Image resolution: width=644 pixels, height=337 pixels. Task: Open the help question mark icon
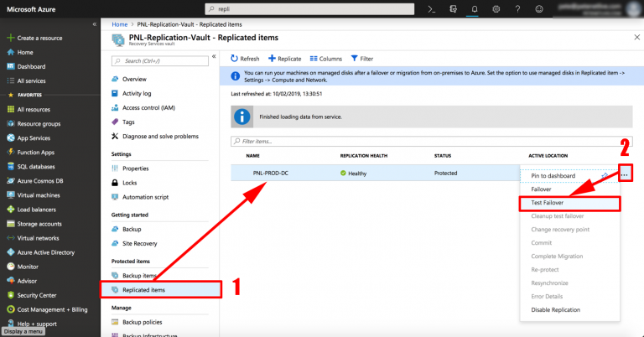pyautogui.click(x=517, y=9)
